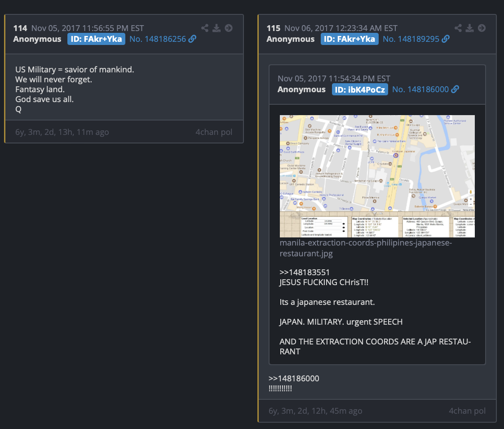This screenshot has width=504, height=429.
Task: Filter by ID FAkr+Yka in post 115
Action: [x=349, y=39]
